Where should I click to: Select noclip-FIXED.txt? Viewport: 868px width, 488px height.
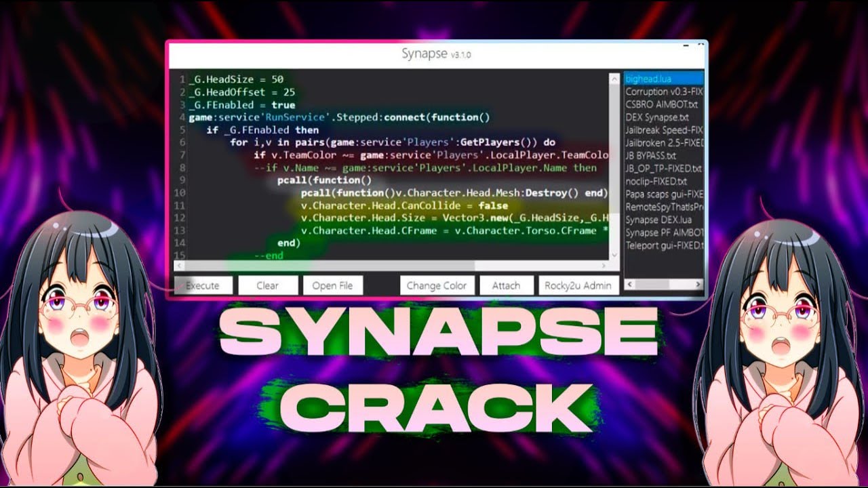coord(664,181)
